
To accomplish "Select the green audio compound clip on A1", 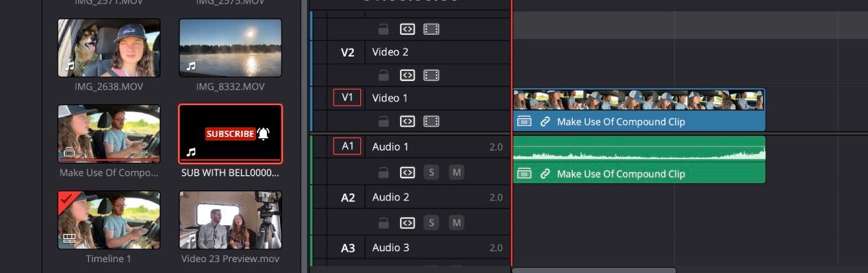I will [x=639, y=159].
